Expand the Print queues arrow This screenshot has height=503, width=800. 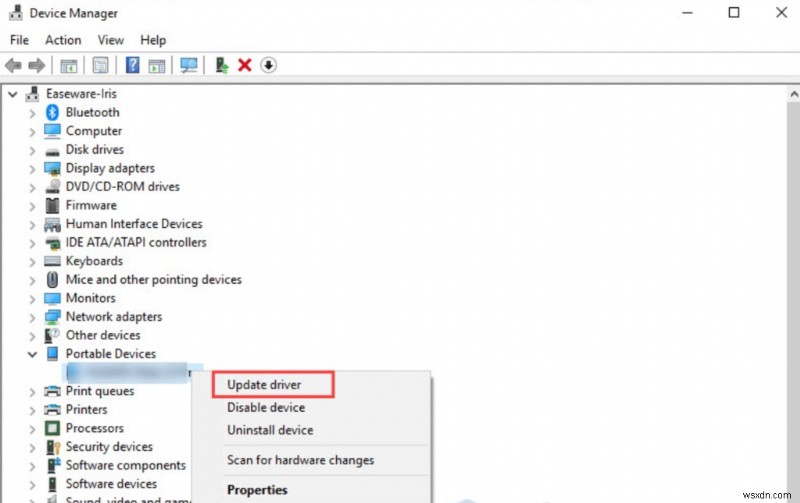coord(32,392)
